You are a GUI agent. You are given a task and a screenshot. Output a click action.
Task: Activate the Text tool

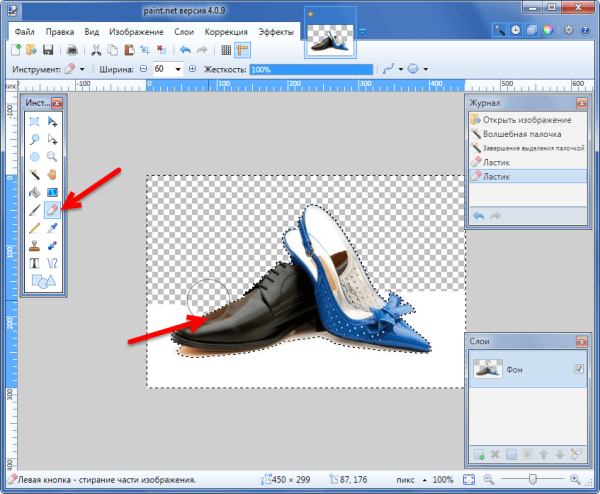click(35, 263)
